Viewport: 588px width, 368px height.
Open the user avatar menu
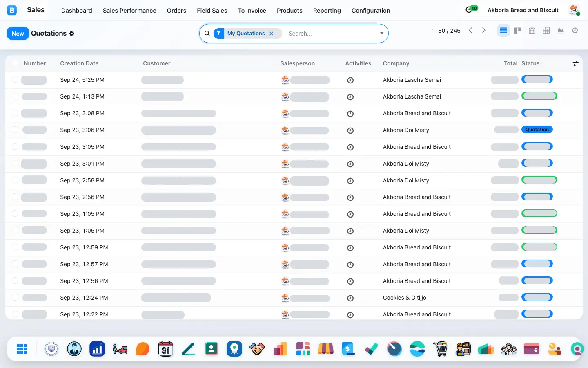point(575,10)
